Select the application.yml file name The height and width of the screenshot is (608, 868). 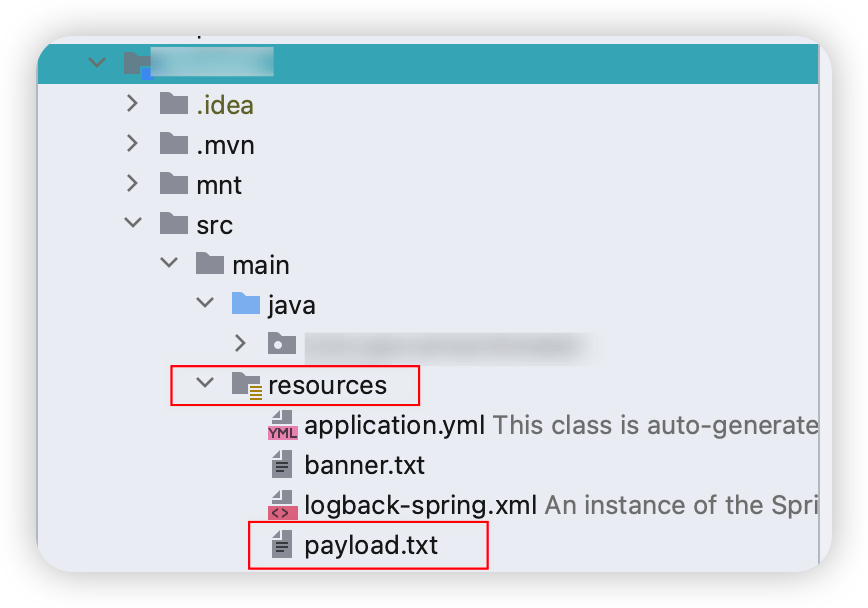click(x=395, y=426)
